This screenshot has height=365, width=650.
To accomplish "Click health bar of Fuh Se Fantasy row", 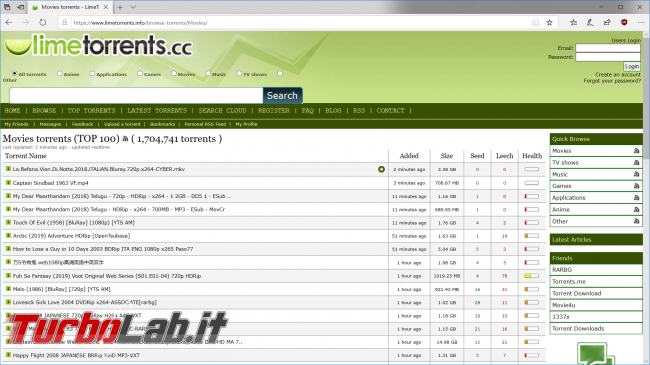I will click(531, 276).
